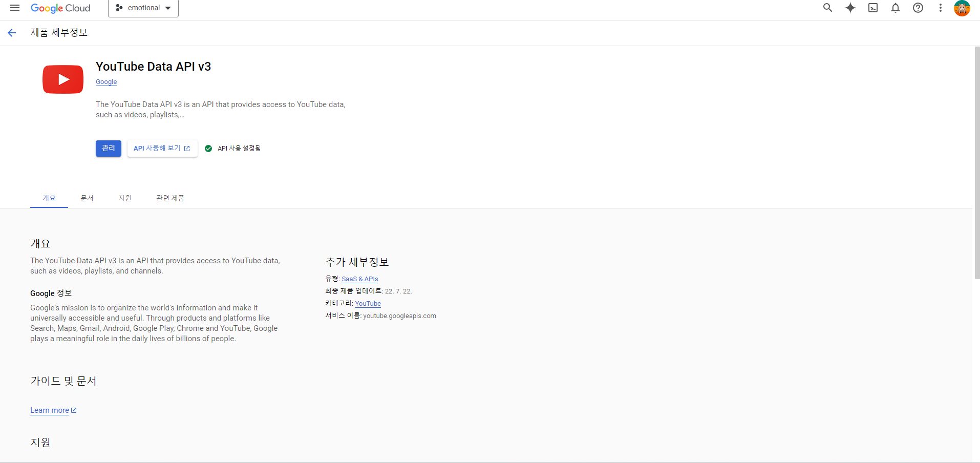Open the Gemini AI sparkle icon
Screen dimensions: 980x463
850,8
